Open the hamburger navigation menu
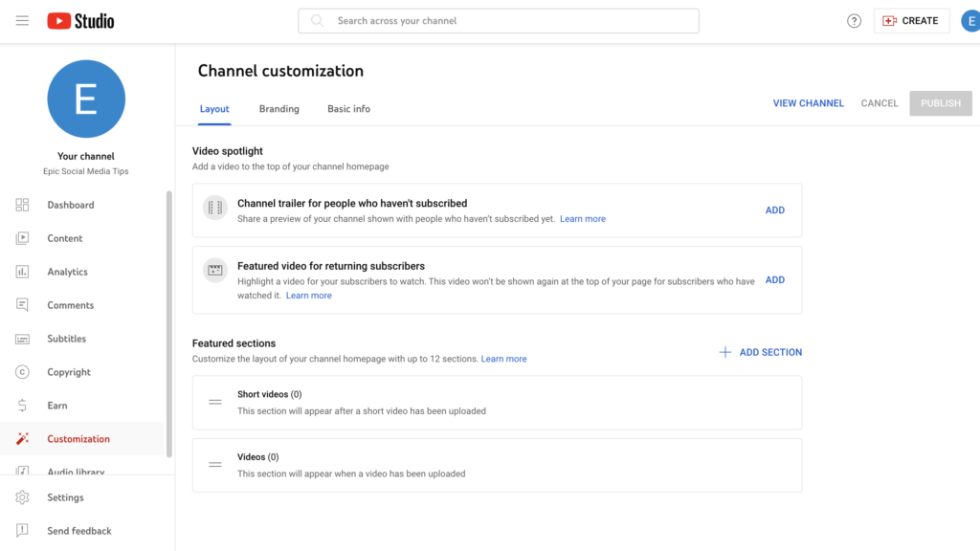This screenshot has height=551, width=980. (x=22, y=21)
